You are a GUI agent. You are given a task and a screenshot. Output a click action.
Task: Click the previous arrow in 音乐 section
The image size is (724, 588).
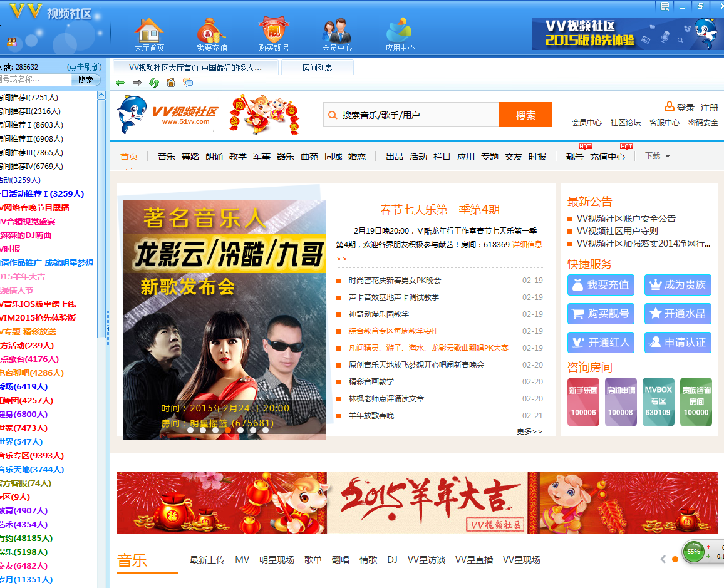(663, 559)
